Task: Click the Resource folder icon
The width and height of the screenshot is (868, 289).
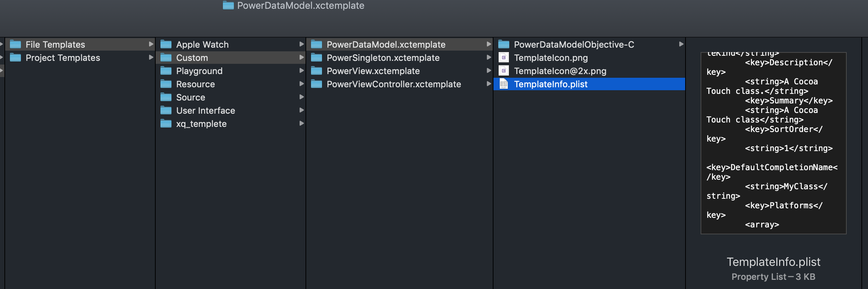Action: point(166,84)
